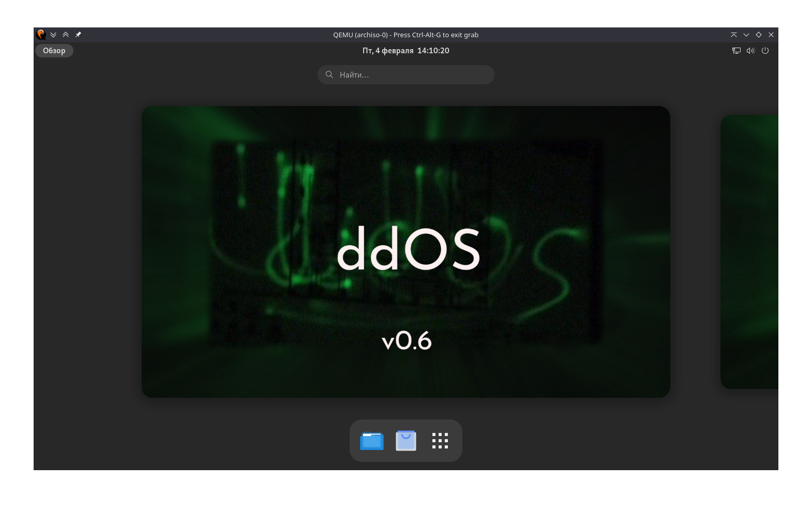Maximize the QEMU window with the diamond icon

point(759,35)
